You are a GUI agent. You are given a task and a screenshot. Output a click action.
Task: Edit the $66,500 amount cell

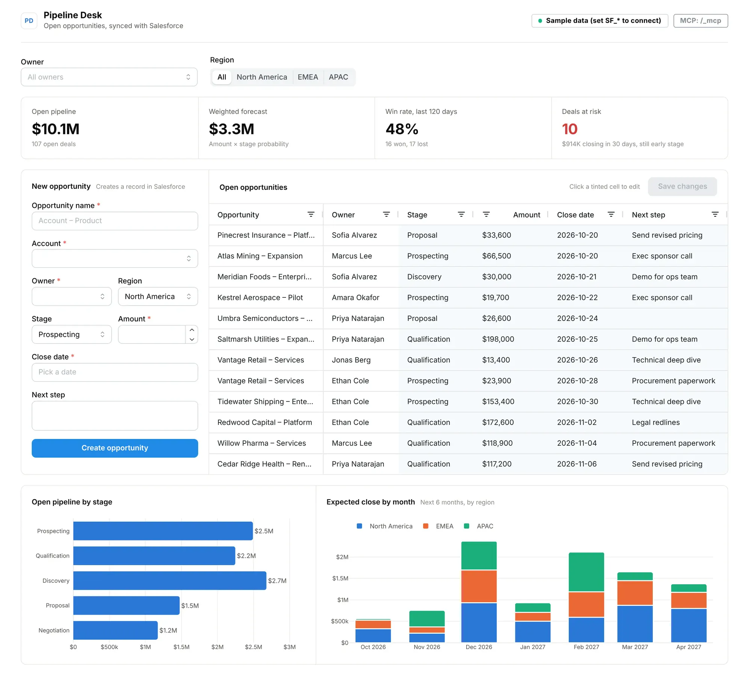[x=511, y=256]
